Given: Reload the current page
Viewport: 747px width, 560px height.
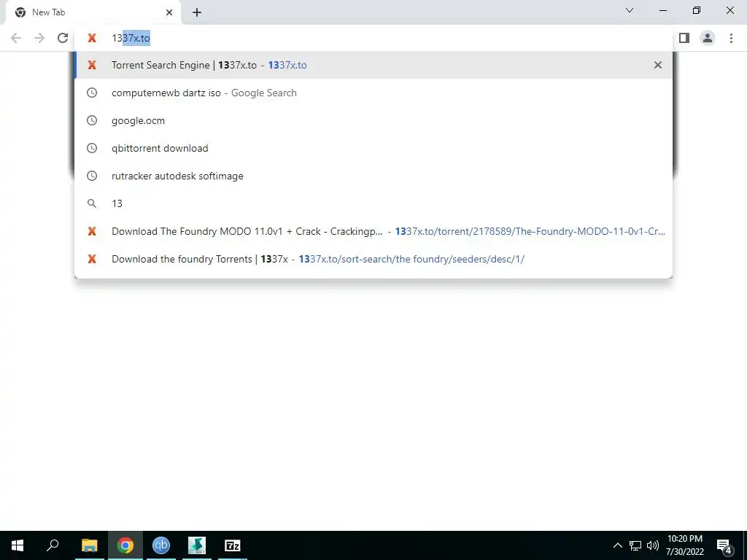Looking at the screenshot, I should pyautogui.click(x=63, y=38).
